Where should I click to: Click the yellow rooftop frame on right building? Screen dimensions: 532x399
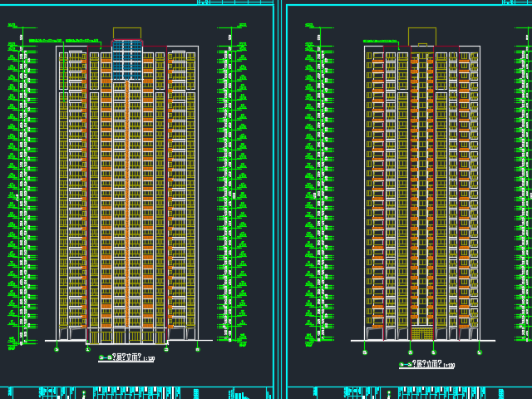click(x=421, y=35)
